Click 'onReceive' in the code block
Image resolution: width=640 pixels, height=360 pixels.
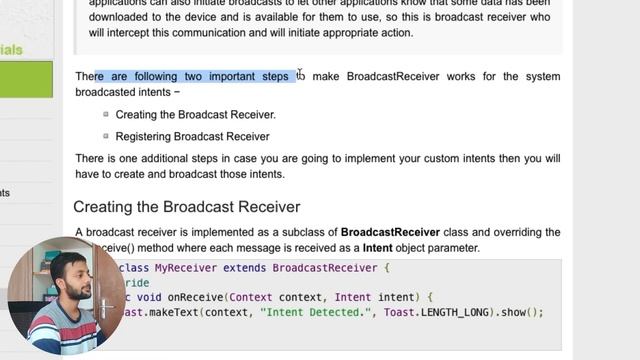pyautogui.click(x=196, y=297)
